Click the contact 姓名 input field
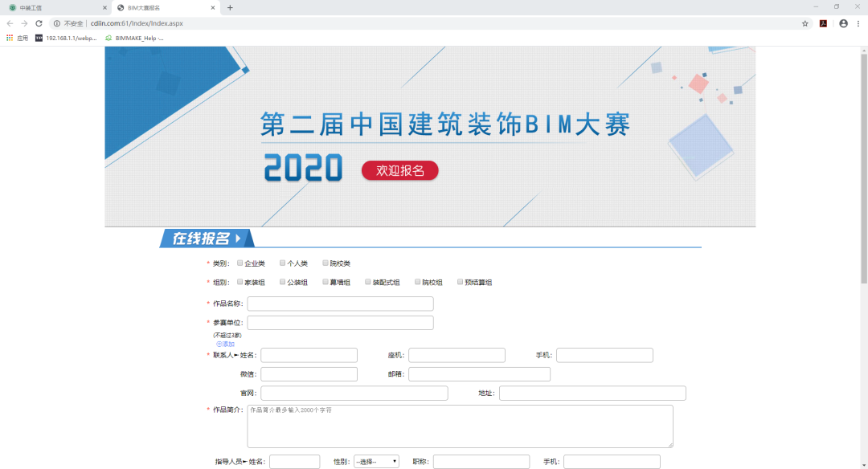The height and width of the screenshot is (469, 868). point(309,355)
